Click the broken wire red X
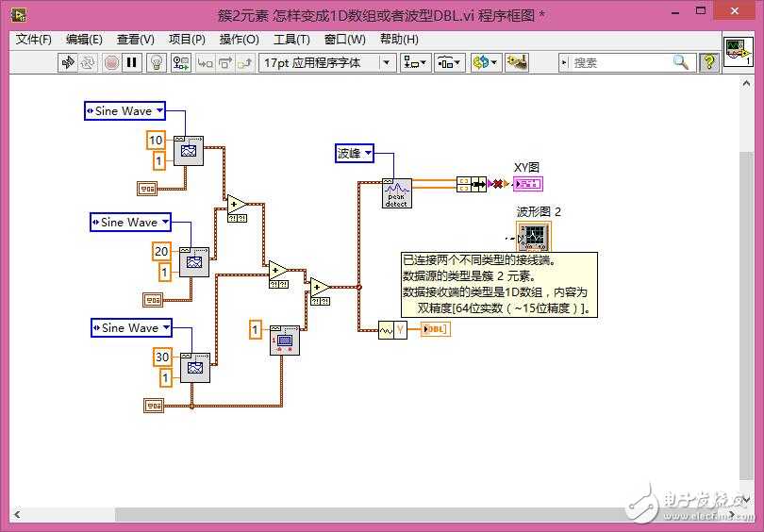Image resolution: width=764 pixels, height=532 pixels. [x=497, y=184]
